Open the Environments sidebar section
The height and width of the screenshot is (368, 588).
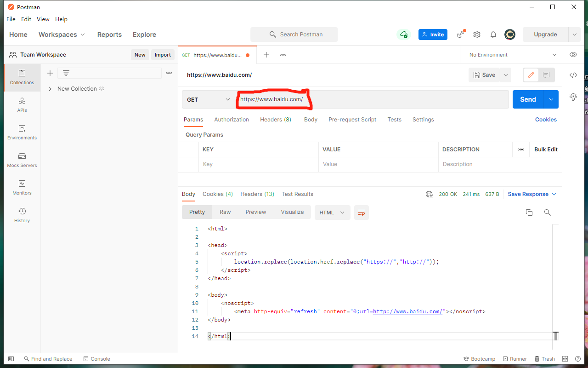point(22,132)
